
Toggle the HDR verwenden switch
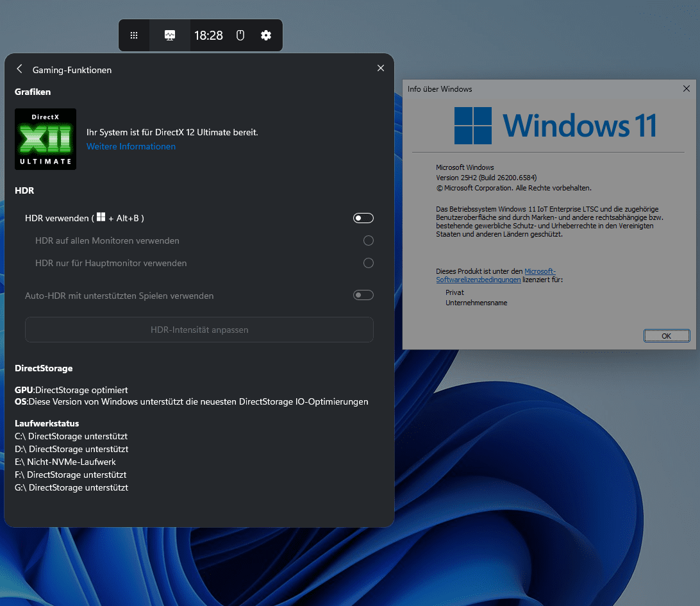tap(363, 218)
